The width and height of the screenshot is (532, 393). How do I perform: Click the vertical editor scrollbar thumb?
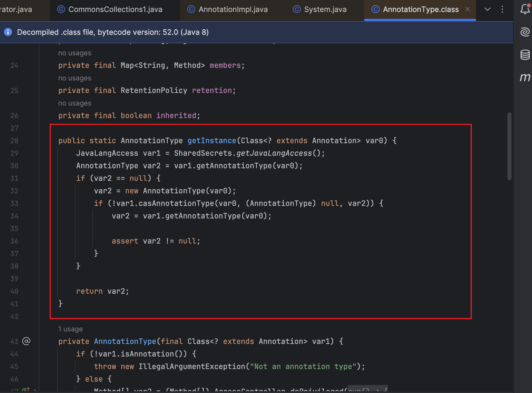click(x=509, y=146)
